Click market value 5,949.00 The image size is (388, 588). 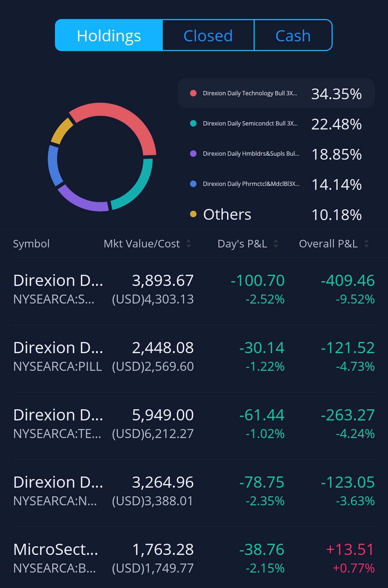point(163,415)
